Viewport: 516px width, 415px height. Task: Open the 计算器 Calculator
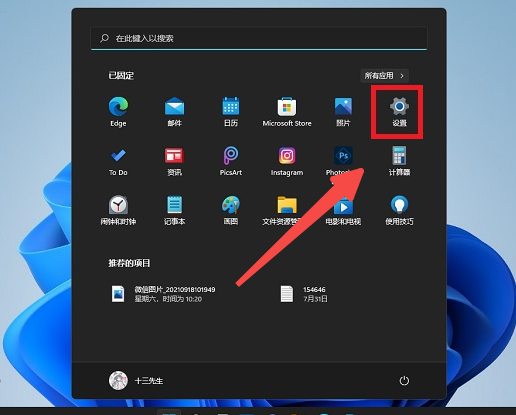tap(399, 161)
